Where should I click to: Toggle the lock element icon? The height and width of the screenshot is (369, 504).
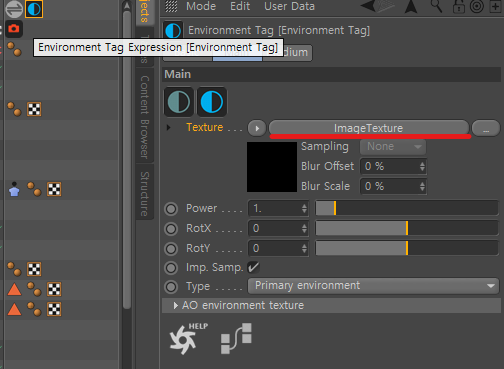click(x=459, y=7)
